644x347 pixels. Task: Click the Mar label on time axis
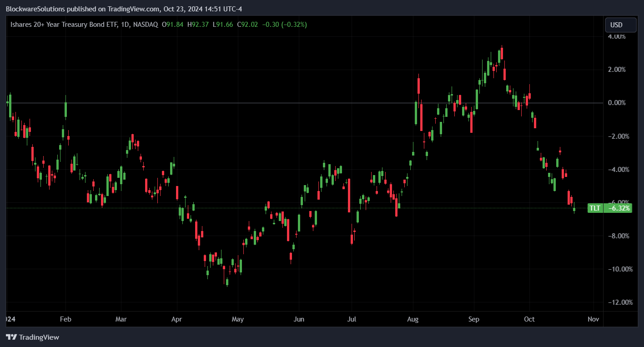(121, 319)
